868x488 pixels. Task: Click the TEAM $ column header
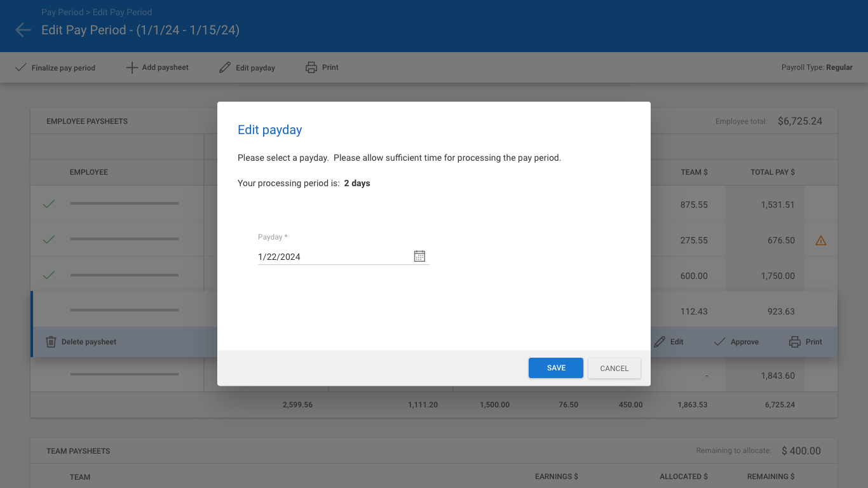pos(694,172)
